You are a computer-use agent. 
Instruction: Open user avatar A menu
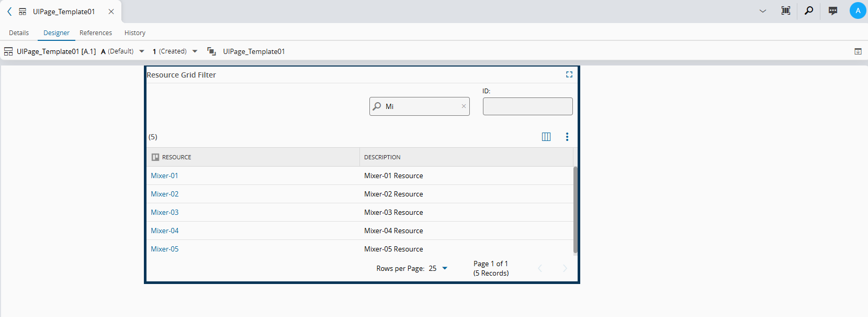[858, 10]
